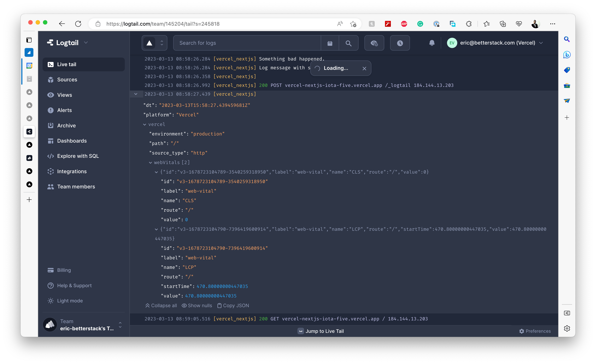Open the Edge sidebar settings gear
The height and width of the screenshot is (364, 596).
tap(567, 328)
